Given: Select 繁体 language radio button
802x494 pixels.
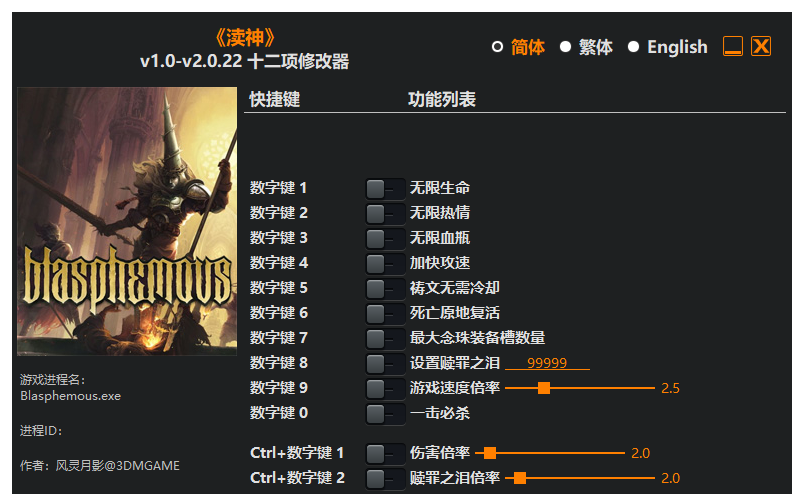Looking at the screenshot, I should point(565,47).
